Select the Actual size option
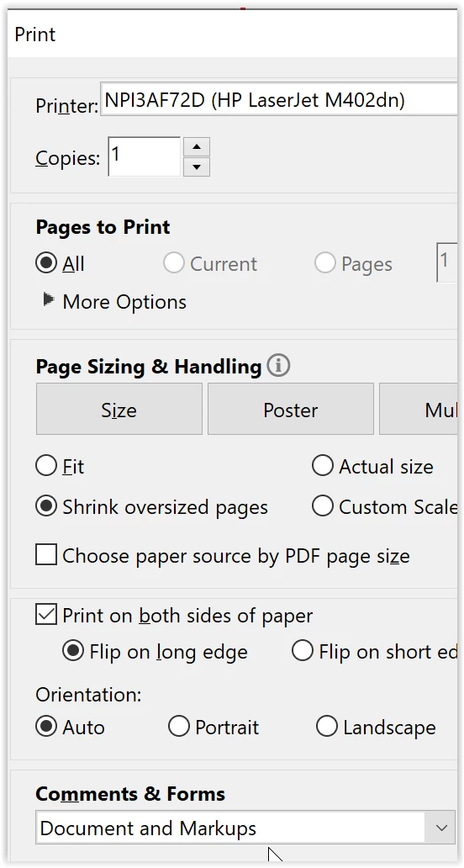The height and width of the screenshot is (868, 464). coord(322,466)
